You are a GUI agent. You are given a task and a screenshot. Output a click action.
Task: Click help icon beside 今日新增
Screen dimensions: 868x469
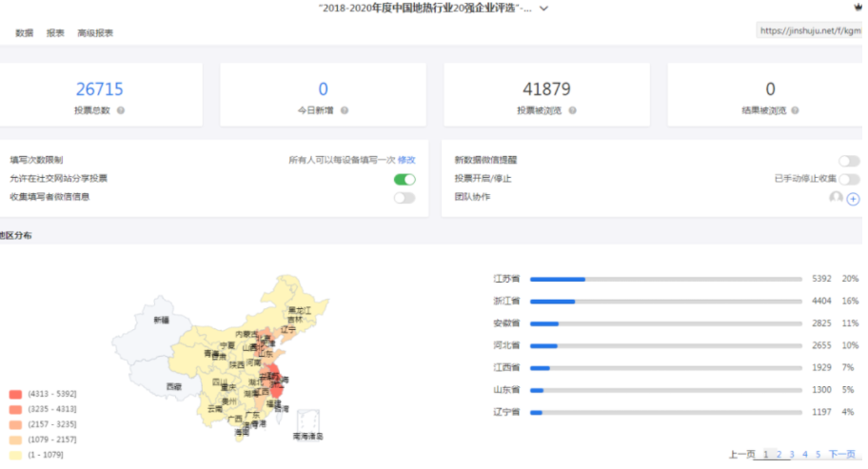point(345,111)
